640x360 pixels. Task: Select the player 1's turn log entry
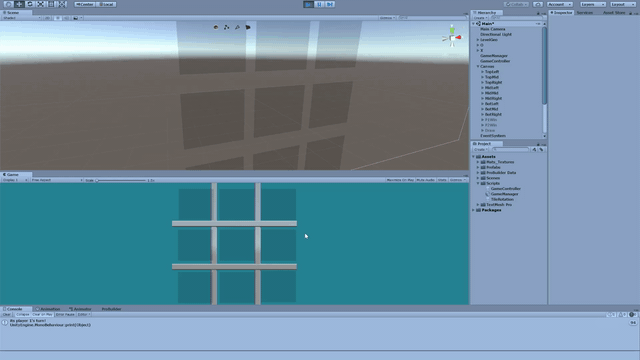coord(319,323)
